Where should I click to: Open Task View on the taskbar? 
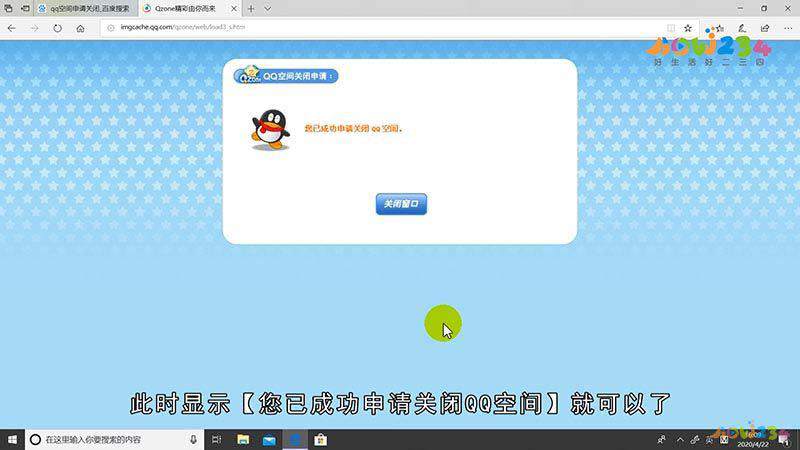click(x=216, y=439)
